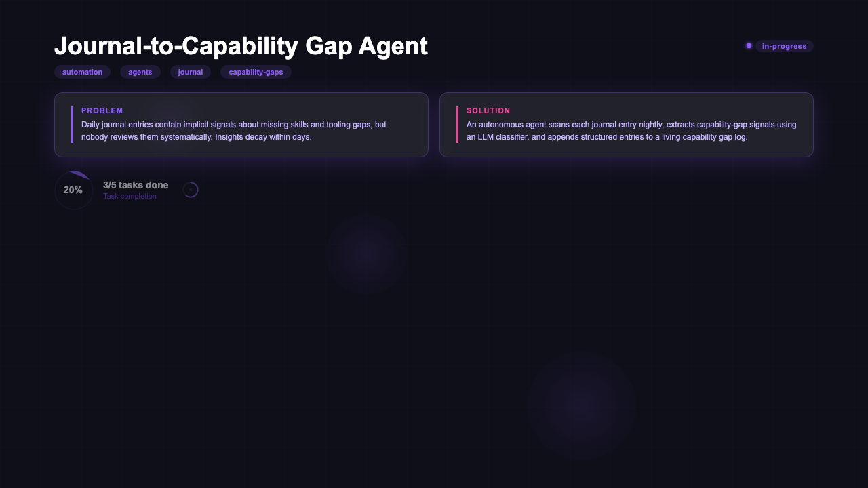Select the journal tag
The width and height of the screenshot is (868, 488).
[190, 72]
